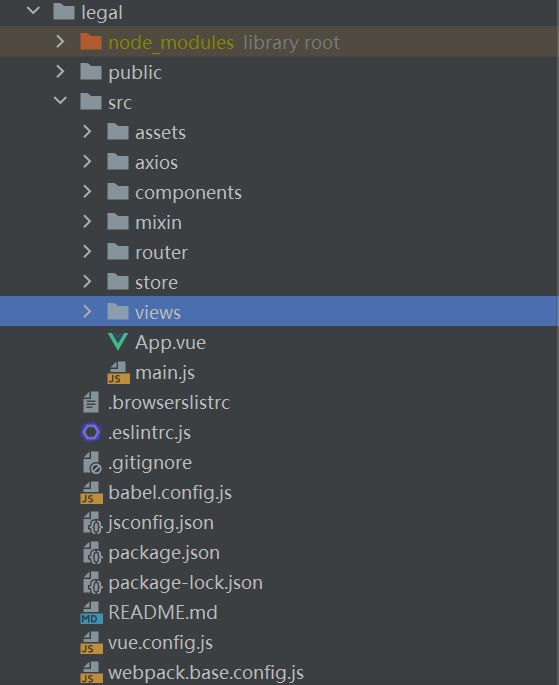Select the store folder row
The width and height of the screenshot is (559, 685).
click(280, 282)
